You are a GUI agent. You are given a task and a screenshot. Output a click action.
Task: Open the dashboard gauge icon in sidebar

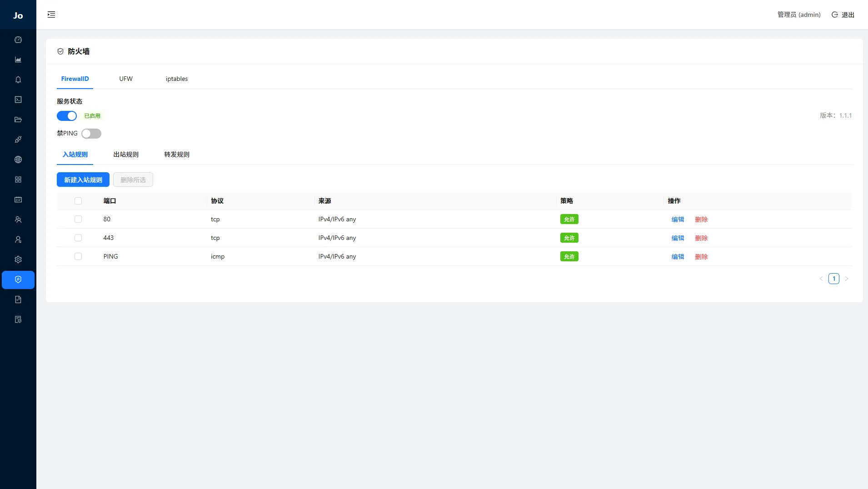(18, 40)
